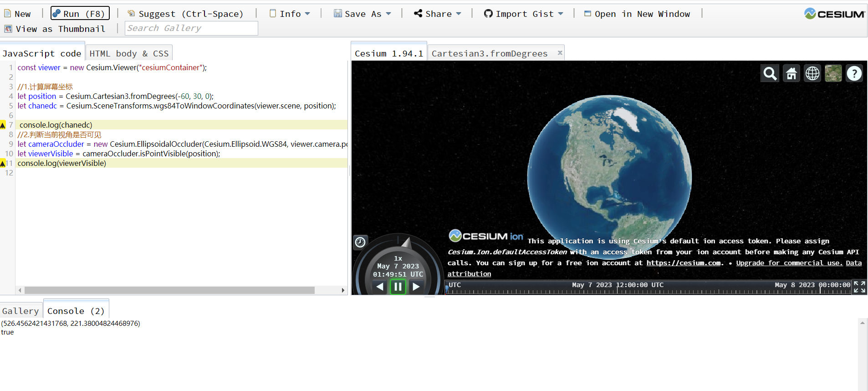
Task: Click the Cesium logo in the header
Action: point(834,14)
